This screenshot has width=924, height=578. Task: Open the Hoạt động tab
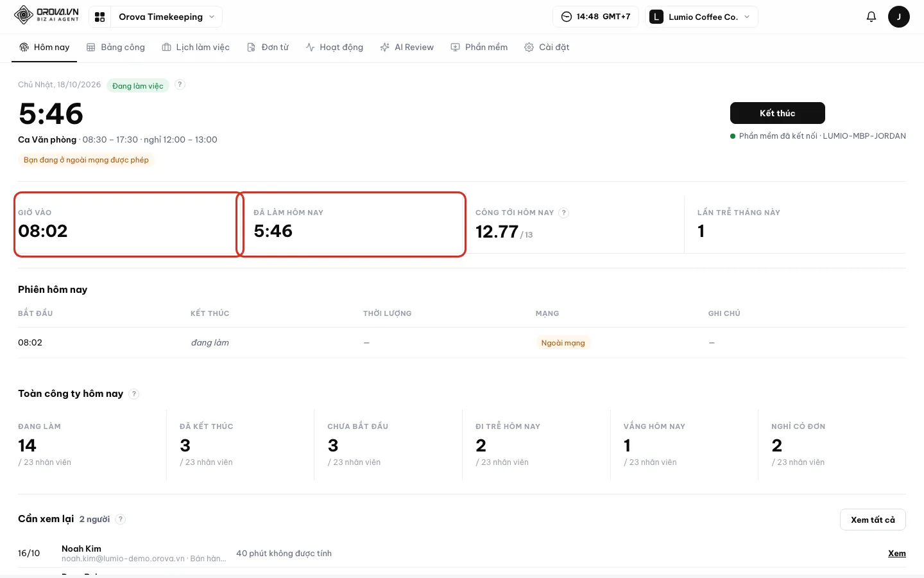pyautogui.click(x=334, y=48)
